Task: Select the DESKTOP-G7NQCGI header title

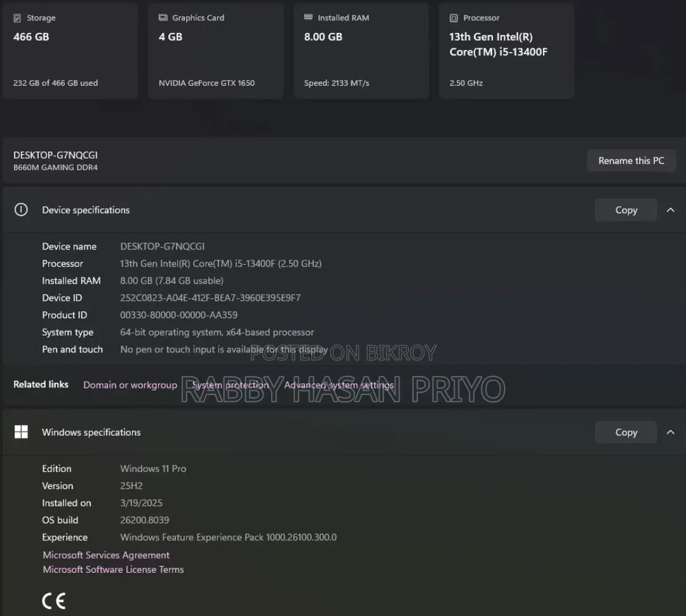Action: [x=55, y=155]
